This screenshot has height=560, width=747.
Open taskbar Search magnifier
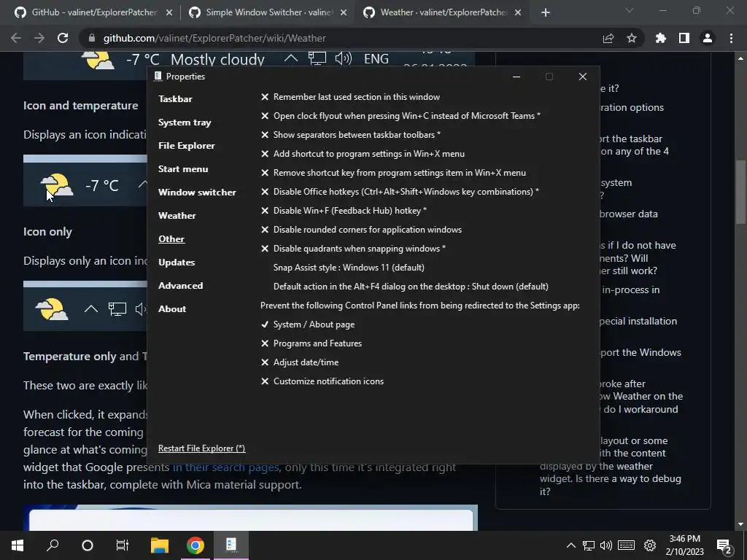[53, 545]
